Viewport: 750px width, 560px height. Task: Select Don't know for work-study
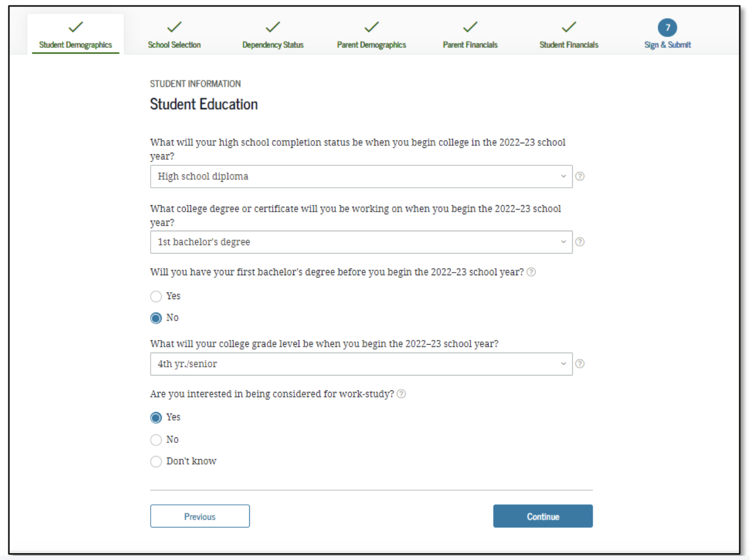coord(156,462)
